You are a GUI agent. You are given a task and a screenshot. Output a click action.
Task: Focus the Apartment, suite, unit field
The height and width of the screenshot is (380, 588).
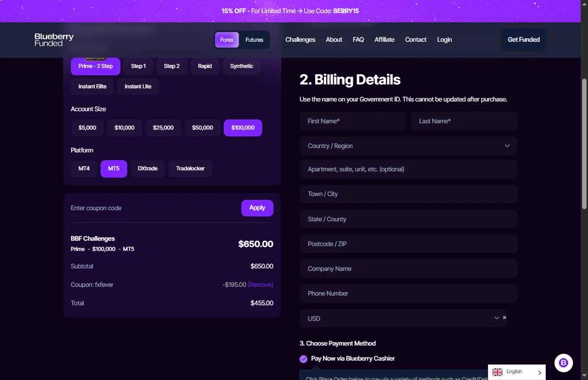(408, 169)
